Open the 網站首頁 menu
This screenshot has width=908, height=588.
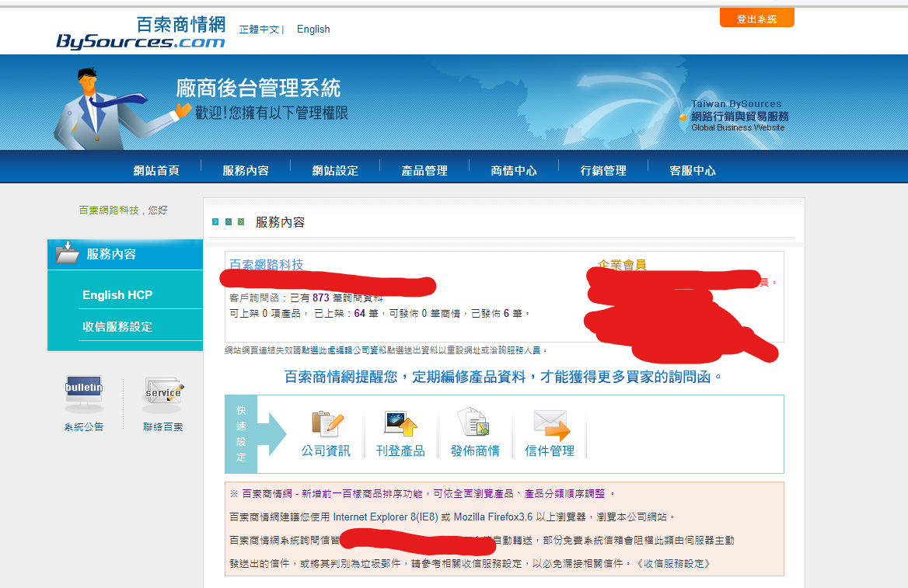click(156, 171)
